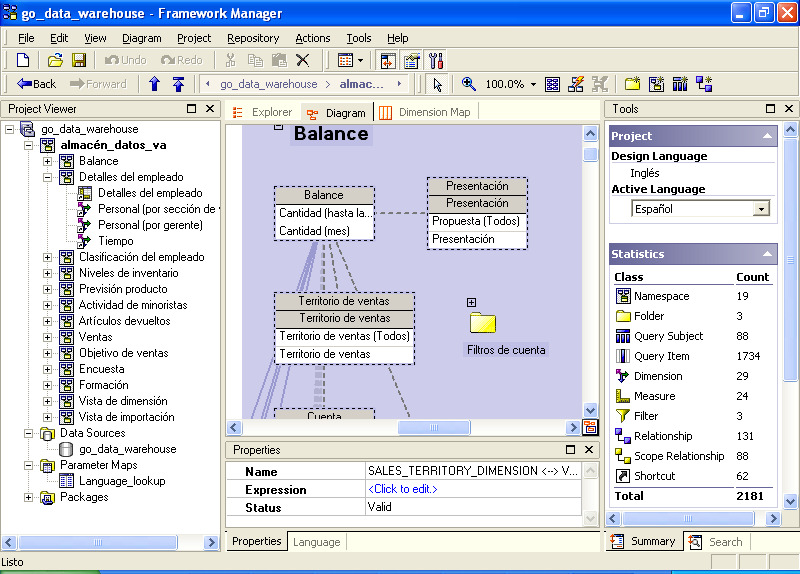Viewport: 800px width, 574px height.
Task: Click the Zoom magnifier icon
Action: pyautogui.click(x=468, y=84)
